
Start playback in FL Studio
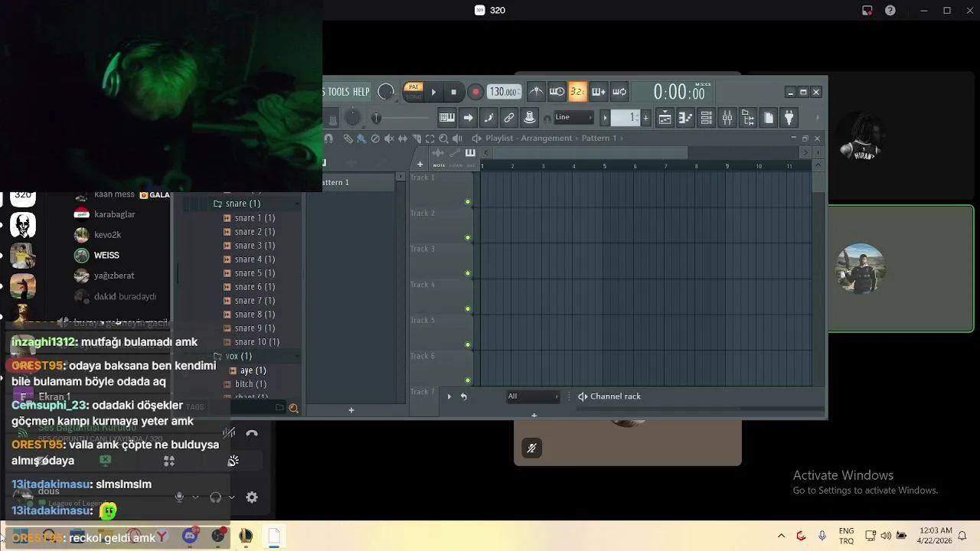coord(433,92)
